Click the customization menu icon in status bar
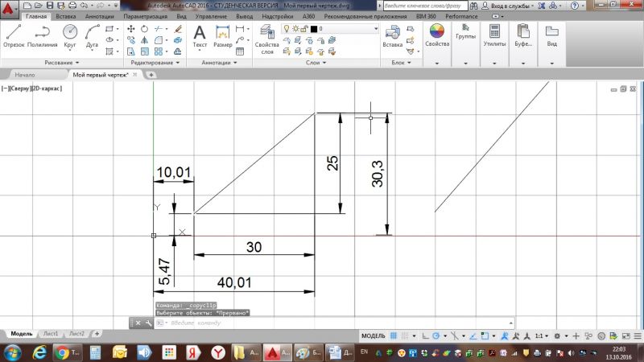Screen dimensions: 644x362 (x=638, y=335)
